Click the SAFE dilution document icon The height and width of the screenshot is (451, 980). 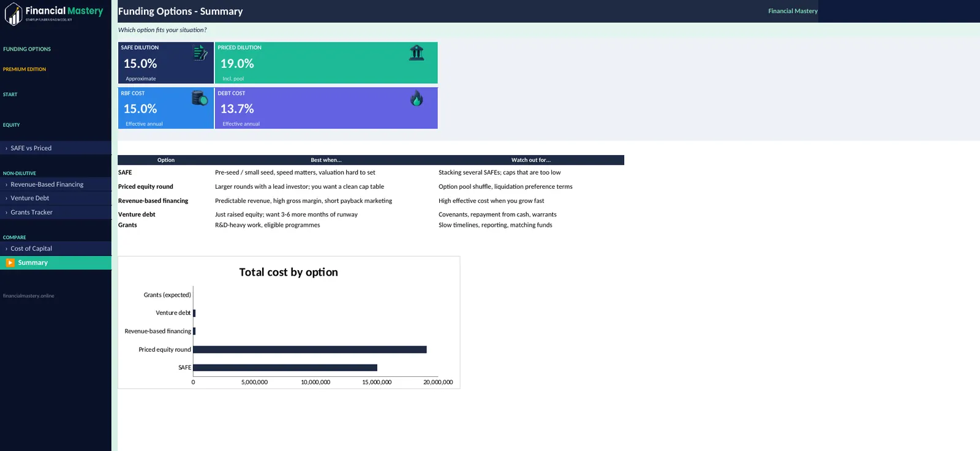[200, 53]
